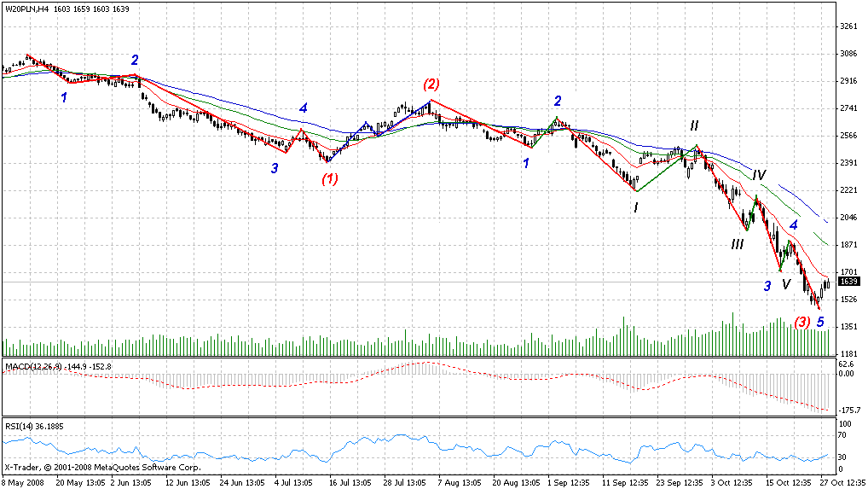Viewport: 868px width, 489px height.
Task: Select the 27 Oct 12:35 time label
Action: click(x=842, y=482)
